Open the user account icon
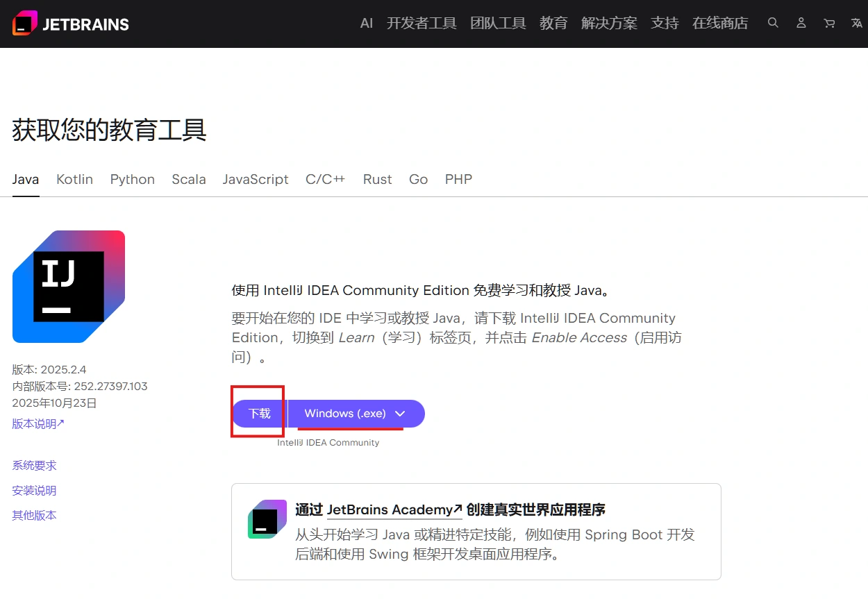This screenshot has height=599, width=868. (801, 23)
